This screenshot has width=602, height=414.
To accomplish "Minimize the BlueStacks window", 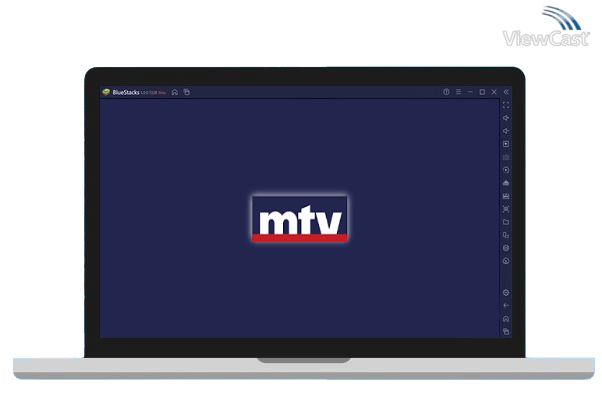I will (470, 92).
